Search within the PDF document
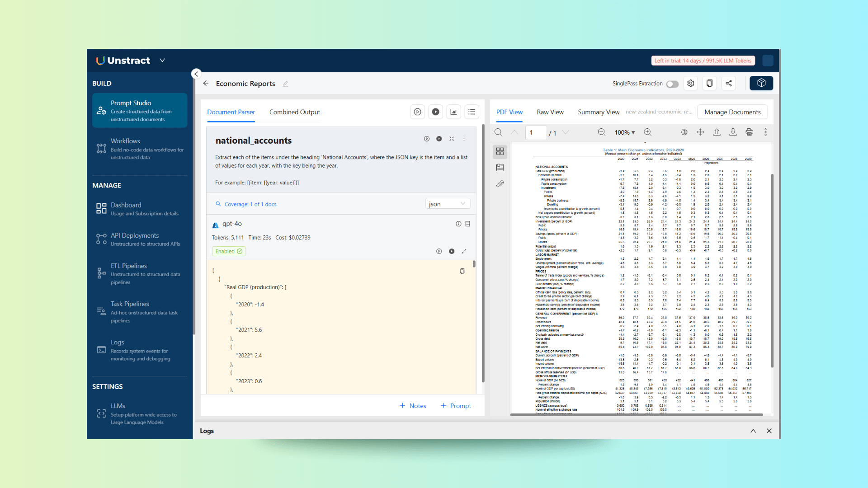 click(x=498, y=132)
